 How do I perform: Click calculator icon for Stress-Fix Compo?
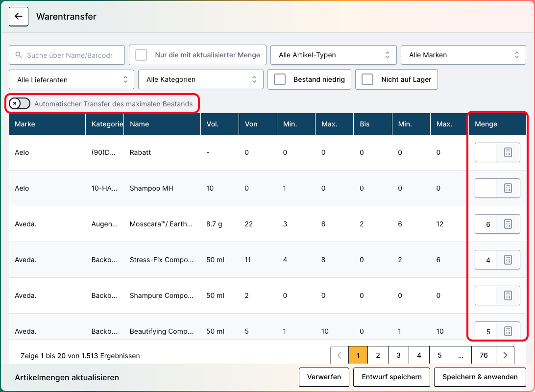pos(508,260)
